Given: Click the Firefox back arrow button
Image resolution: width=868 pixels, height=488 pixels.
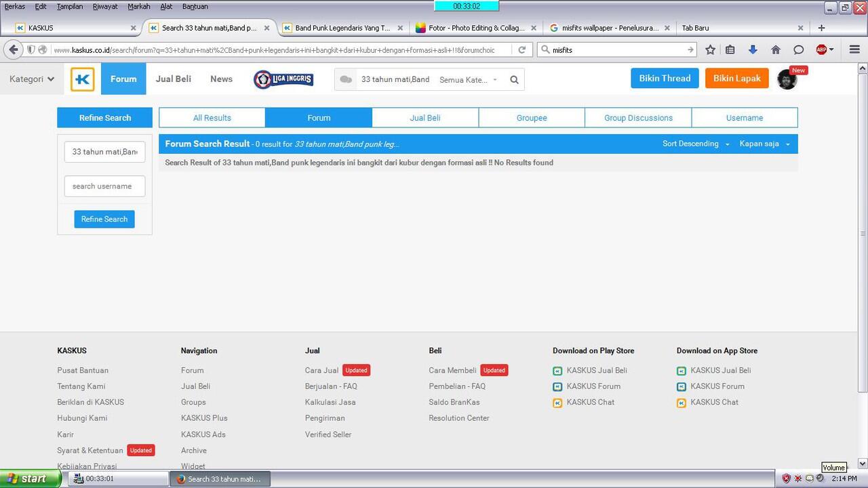Looking at the screenshot, I should click(13, 49).
